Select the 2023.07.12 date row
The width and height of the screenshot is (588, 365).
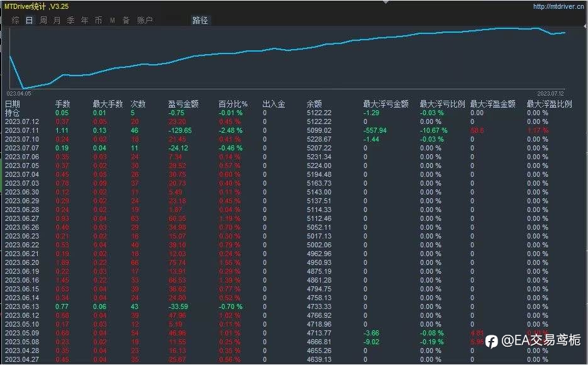(x=22, y=121)
